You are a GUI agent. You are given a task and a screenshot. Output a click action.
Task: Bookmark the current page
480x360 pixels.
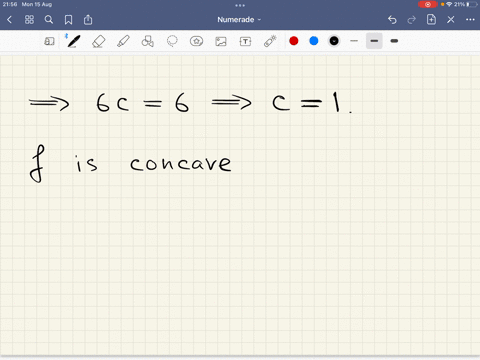pyautogui.click(x=68, y=20)
